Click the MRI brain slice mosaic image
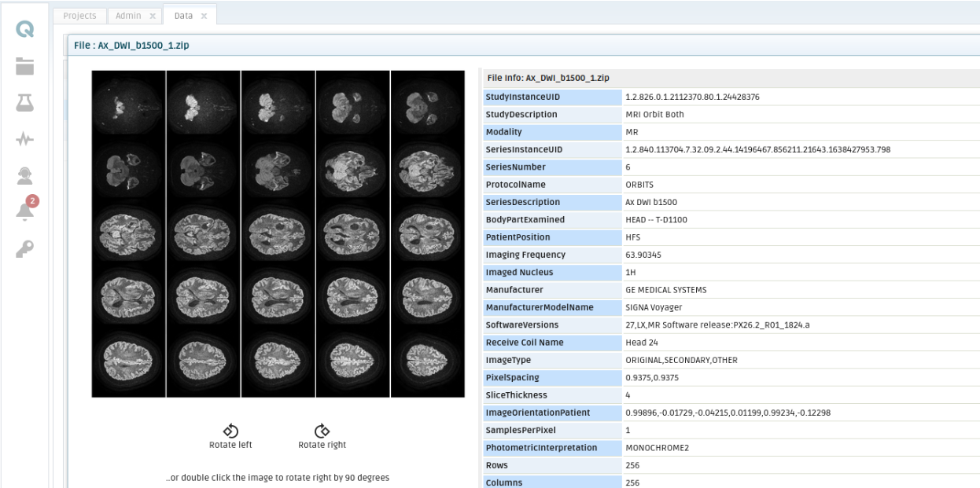 278,233
